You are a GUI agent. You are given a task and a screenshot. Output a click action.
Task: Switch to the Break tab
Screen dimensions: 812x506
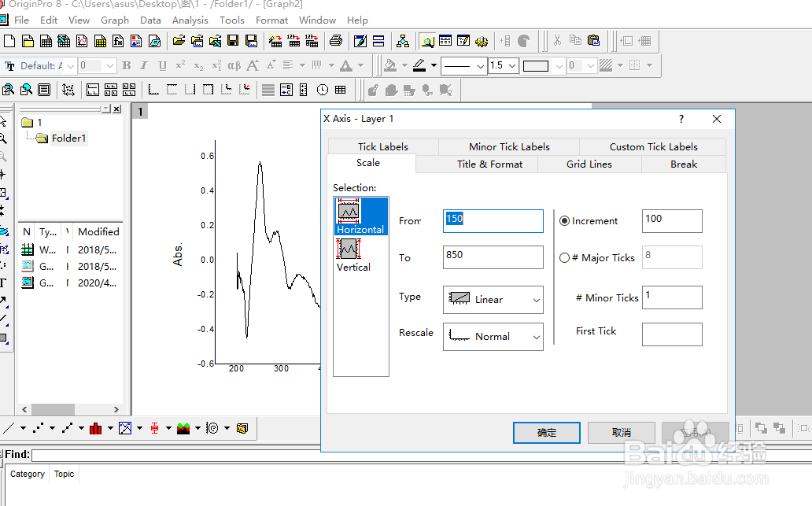point(684,164)
